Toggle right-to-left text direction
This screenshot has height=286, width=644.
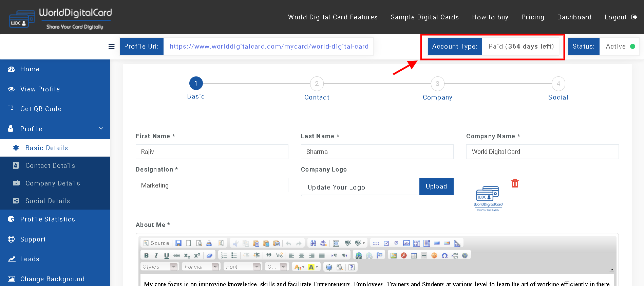(344, 255)
